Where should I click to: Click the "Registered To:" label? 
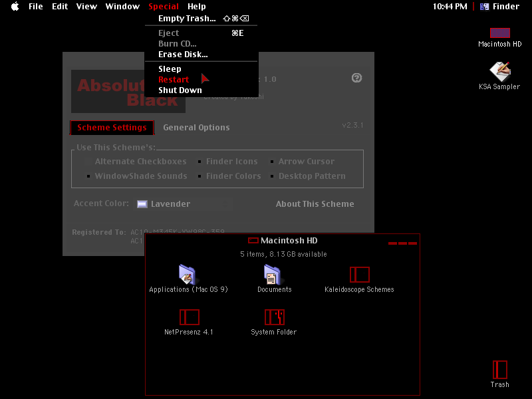99,232
